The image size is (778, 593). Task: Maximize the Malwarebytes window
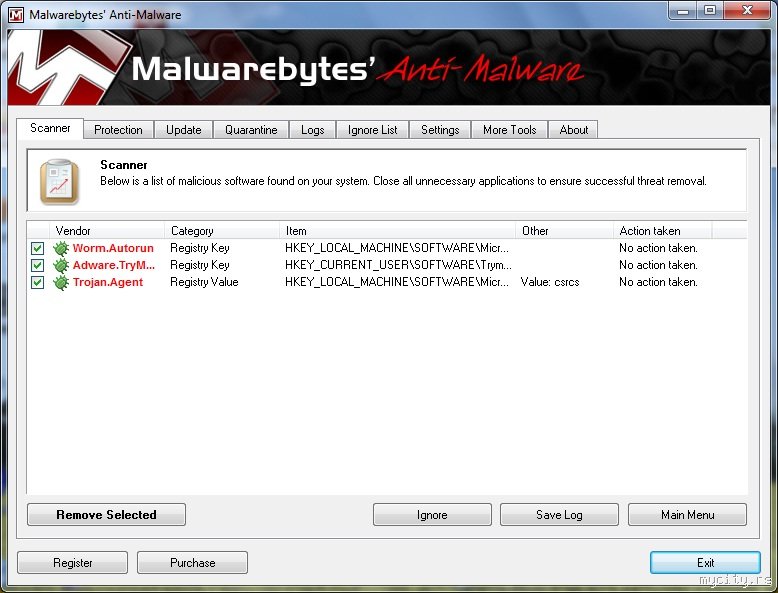point(710,10)
